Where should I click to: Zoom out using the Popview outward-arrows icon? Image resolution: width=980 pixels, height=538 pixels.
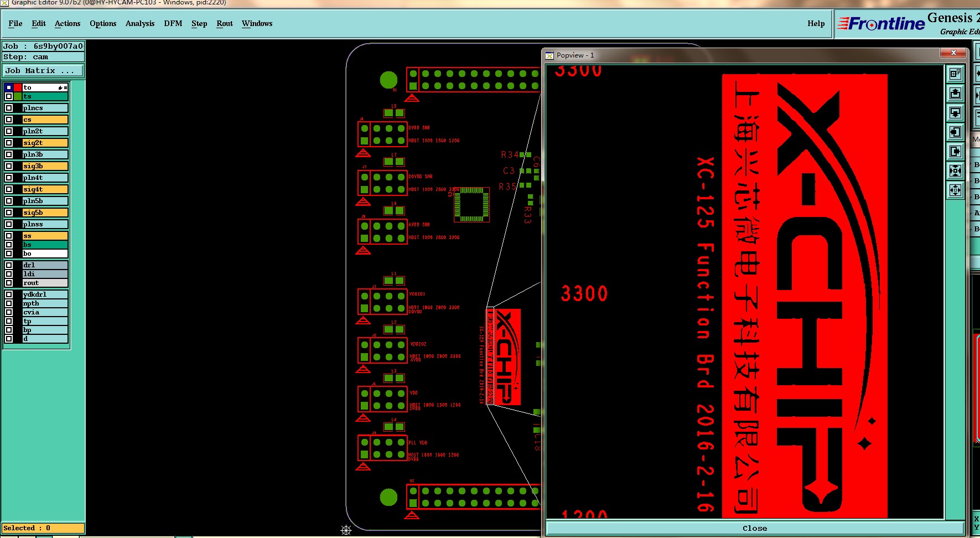coord(955,190)
